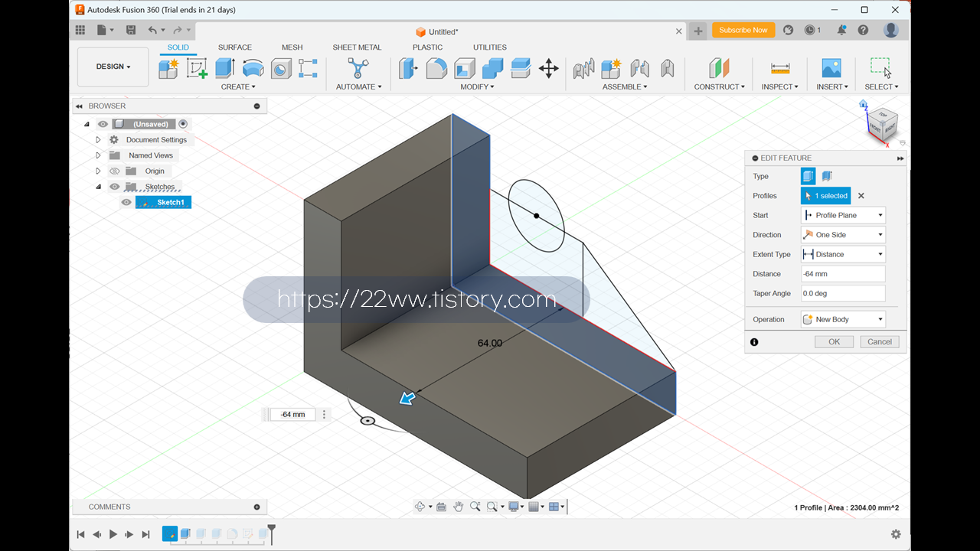The width and height of the screenshot is (980, 551).
Task: Select the New Component tool in Create
Action: pyautogui.click(x=168, y=68)
